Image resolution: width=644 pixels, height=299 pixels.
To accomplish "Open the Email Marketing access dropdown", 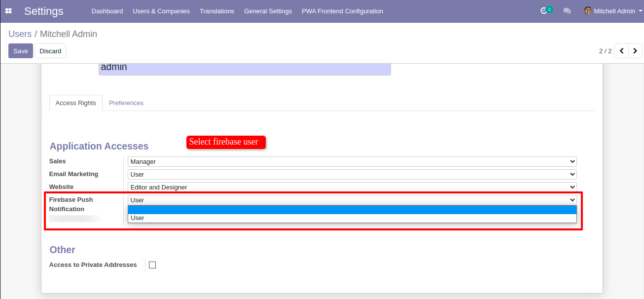I will (352, 174).
